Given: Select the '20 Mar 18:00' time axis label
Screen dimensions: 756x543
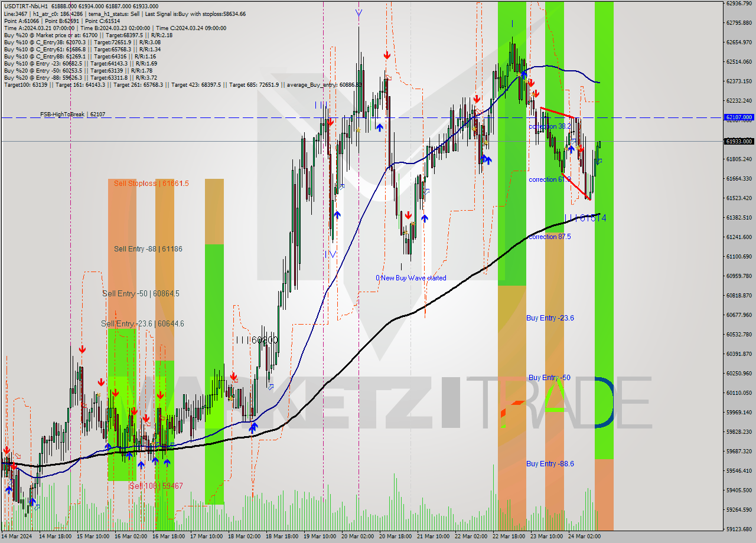Looking at the screenshot, I should pyautogui.click(x=396, y=537).
